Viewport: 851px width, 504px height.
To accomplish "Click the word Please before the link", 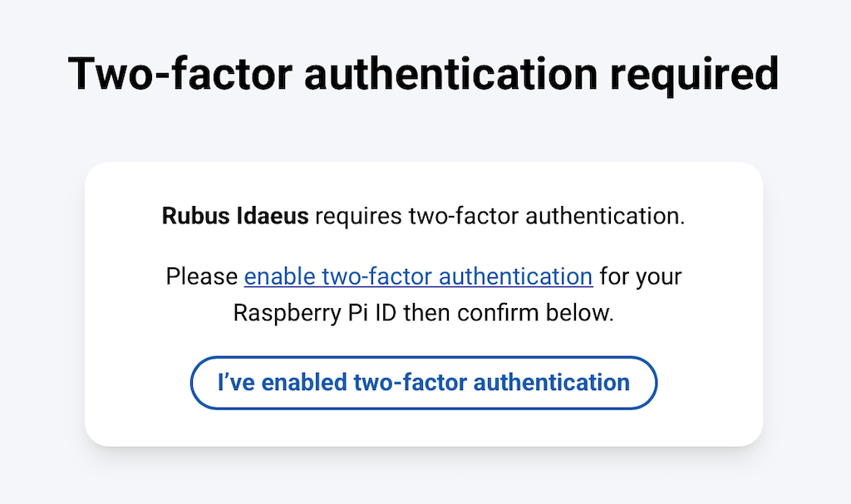I will click(x=201, y=276).
